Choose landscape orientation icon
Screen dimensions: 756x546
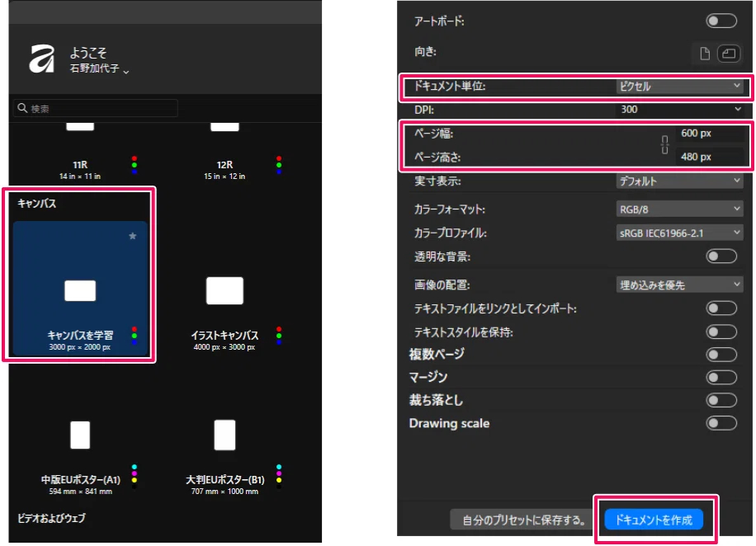point(729,53)
